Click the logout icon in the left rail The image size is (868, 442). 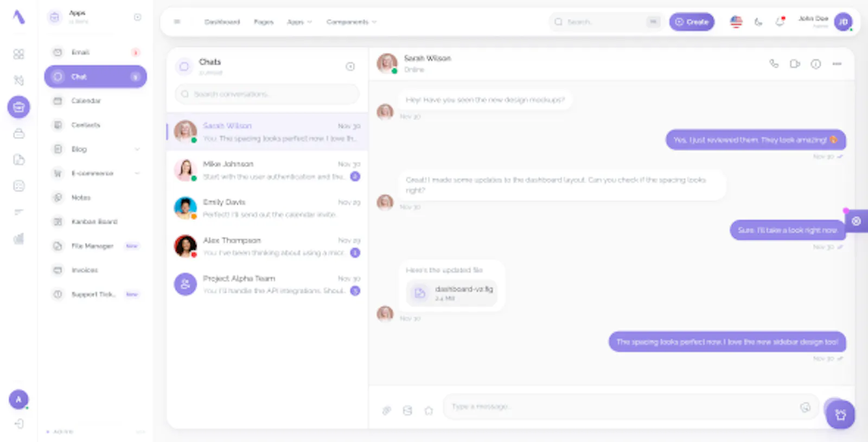point(18,424)
